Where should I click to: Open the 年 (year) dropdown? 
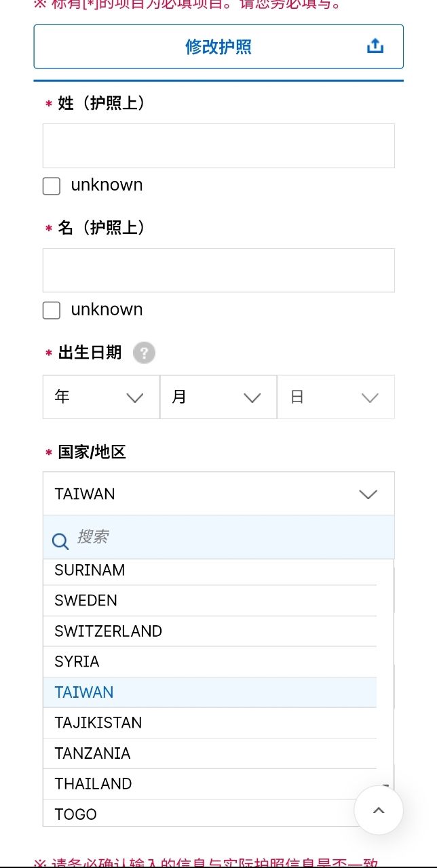pos(100,397)
